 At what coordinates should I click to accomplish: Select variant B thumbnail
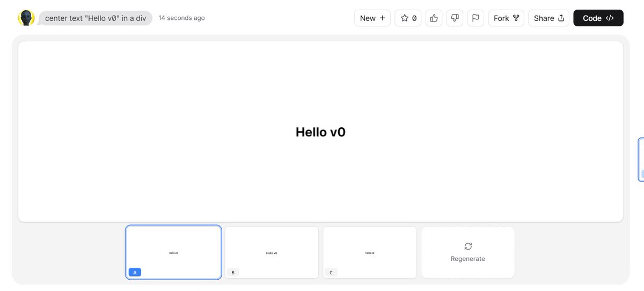tap(272, 252)
